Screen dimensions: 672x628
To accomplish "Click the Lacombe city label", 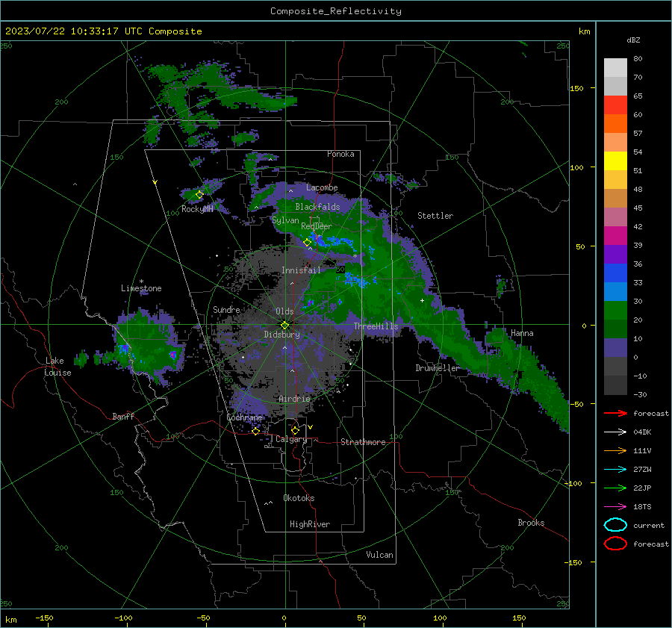I will (322, 187).
